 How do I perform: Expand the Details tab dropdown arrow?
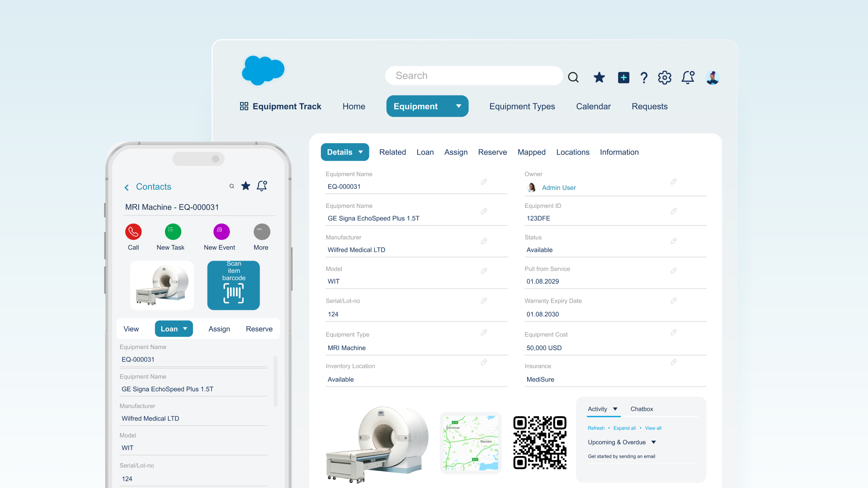pyautogui.click(x=361, y=152)
